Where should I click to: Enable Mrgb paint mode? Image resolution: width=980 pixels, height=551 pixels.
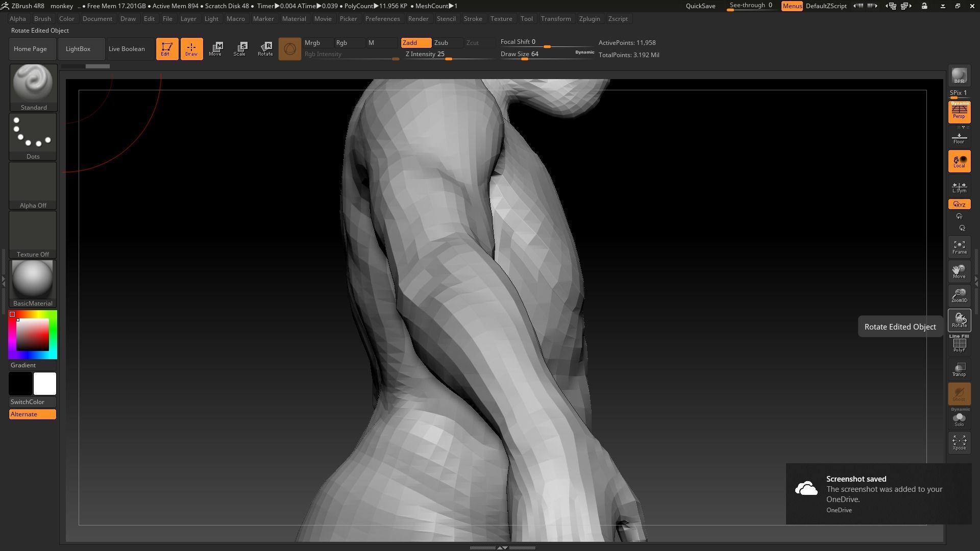pos(317,43)
